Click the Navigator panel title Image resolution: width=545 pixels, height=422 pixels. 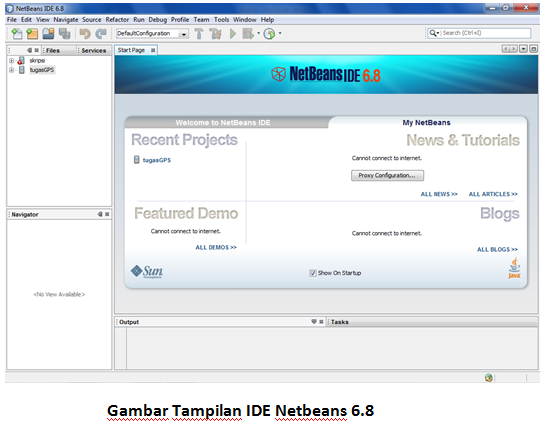pos(25,214)
